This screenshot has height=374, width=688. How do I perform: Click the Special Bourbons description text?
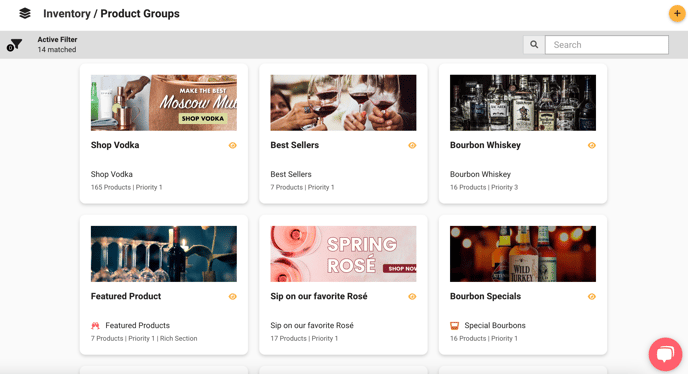click(x=495, y=326)
